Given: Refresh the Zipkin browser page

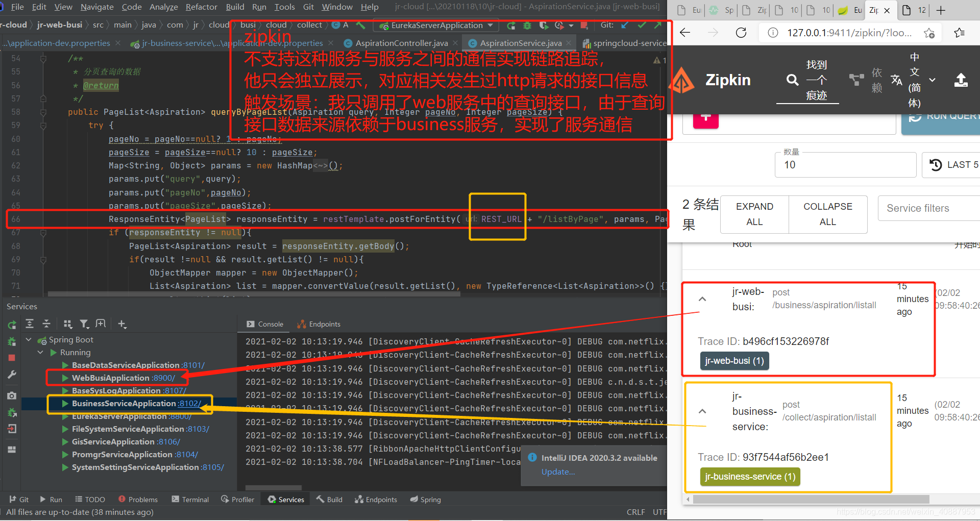Looking at the screenshot, I should tap(741, 33).
